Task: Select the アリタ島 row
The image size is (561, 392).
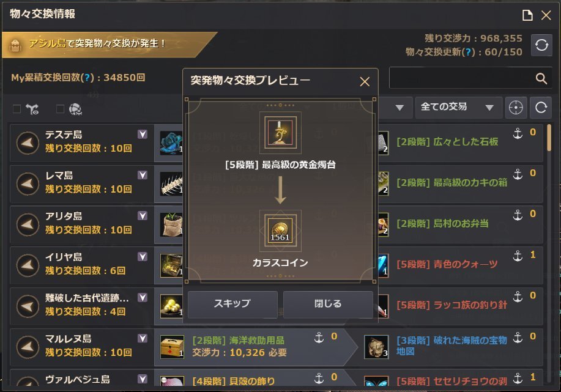Action: click(82, 224)
